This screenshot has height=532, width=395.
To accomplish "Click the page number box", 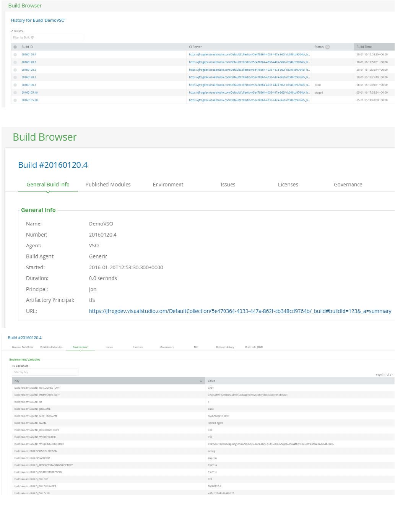I will [x=384, y=375].
